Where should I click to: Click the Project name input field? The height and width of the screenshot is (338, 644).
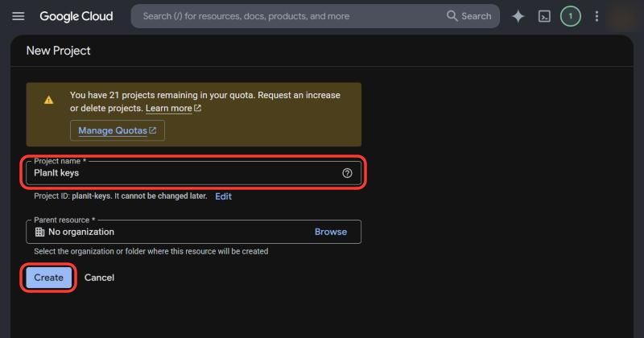pos(193,173)
